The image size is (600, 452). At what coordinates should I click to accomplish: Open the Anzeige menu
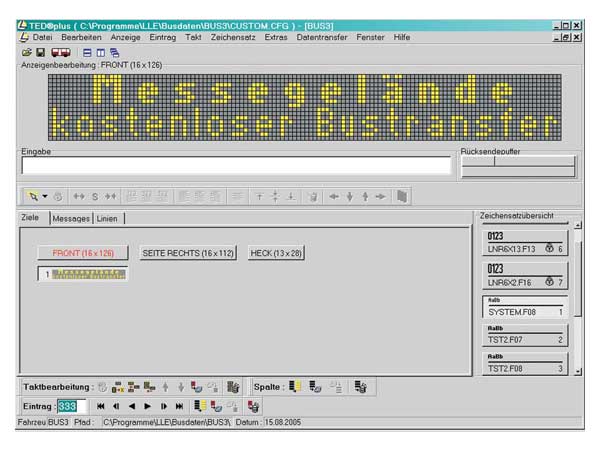tap(126, 37)
